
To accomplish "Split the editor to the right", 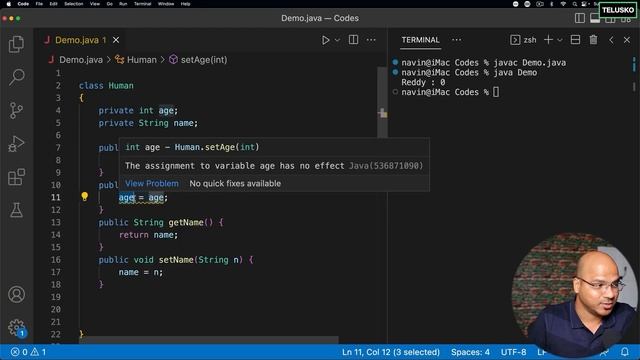I will point(353,40).
